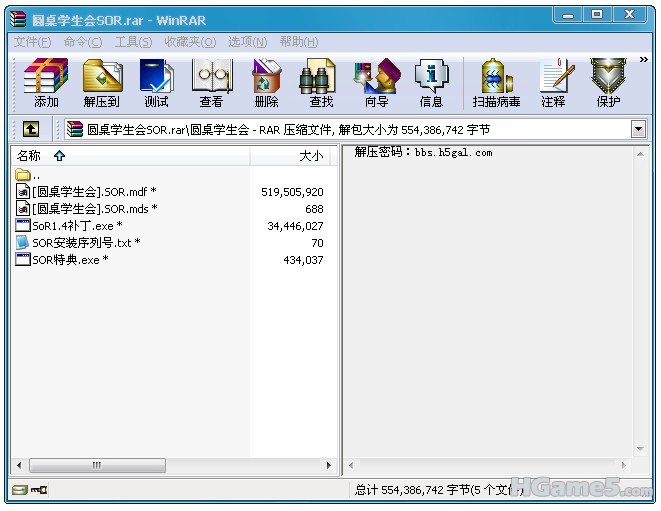661x511 pixels.
Task: Click size value 434,037
Action: [303, 260]
